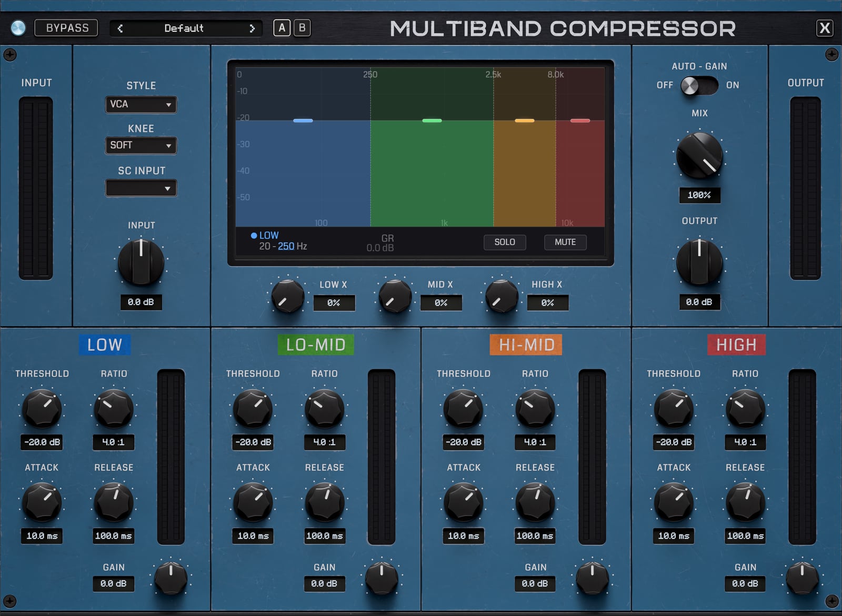The image size is (842, 616).
Task: Select the LO-MID band header label
Action: coord(316,345)
